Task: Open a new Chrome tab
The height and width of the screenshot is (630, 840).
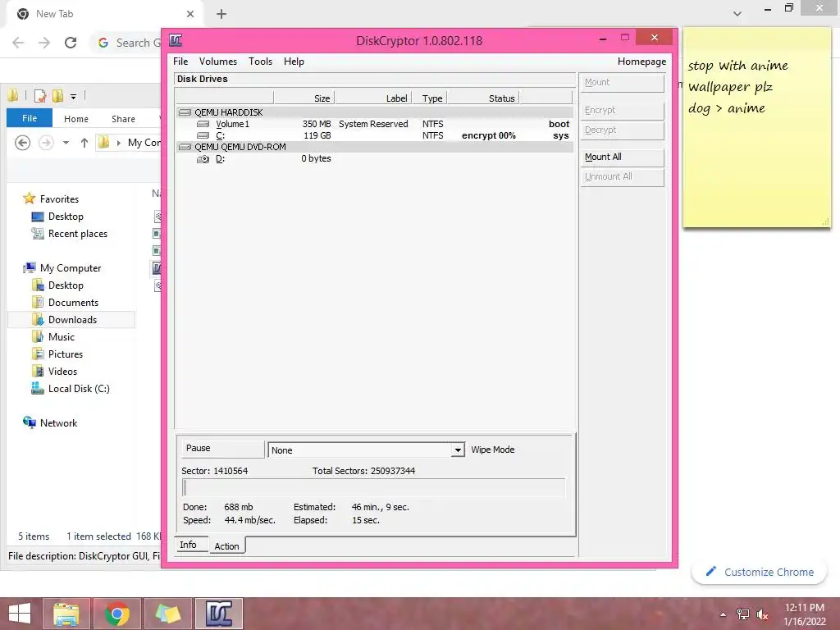Action: click(221, 14)
